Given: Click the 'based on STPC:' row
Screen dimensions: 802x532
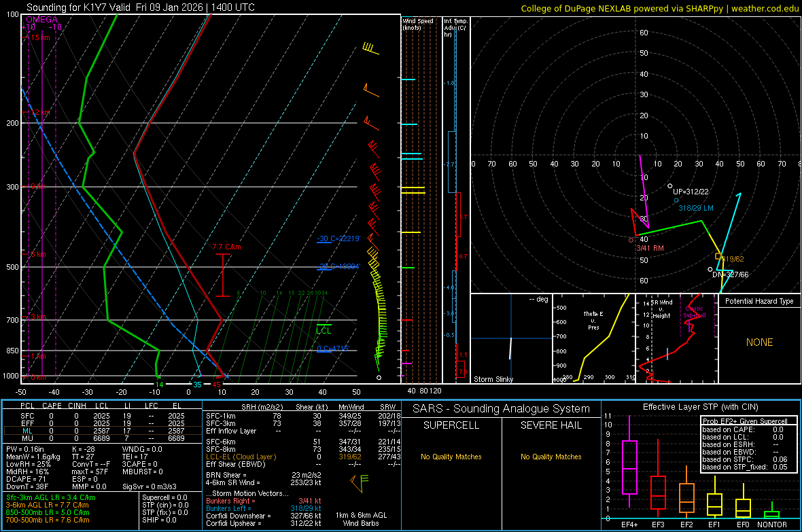Looking at the screenshot, I should [745, 459].
